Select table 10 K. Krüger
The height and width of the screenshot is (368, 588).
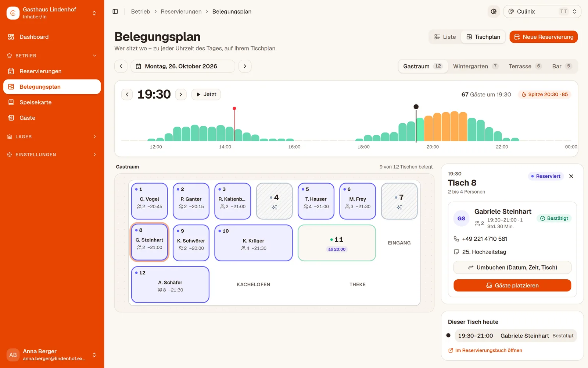pyautogui.click(x=254, y=243)
